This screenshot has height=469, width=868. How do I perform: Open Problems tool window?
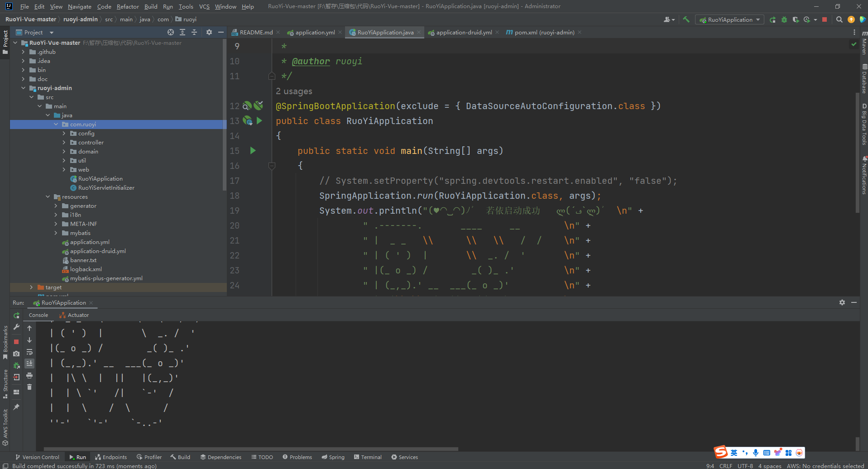click(297, 457)
